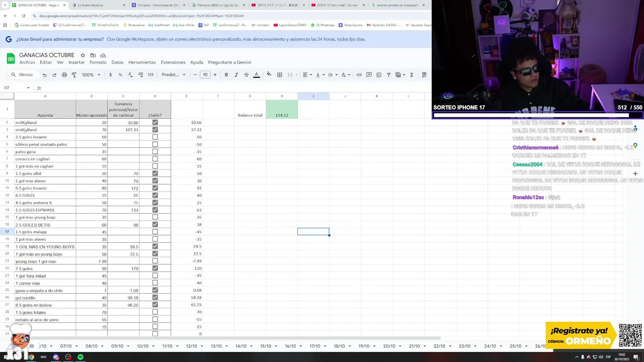Open Correos para Youtube bookmark
The image size is (644, 362).
pos(32,25)
